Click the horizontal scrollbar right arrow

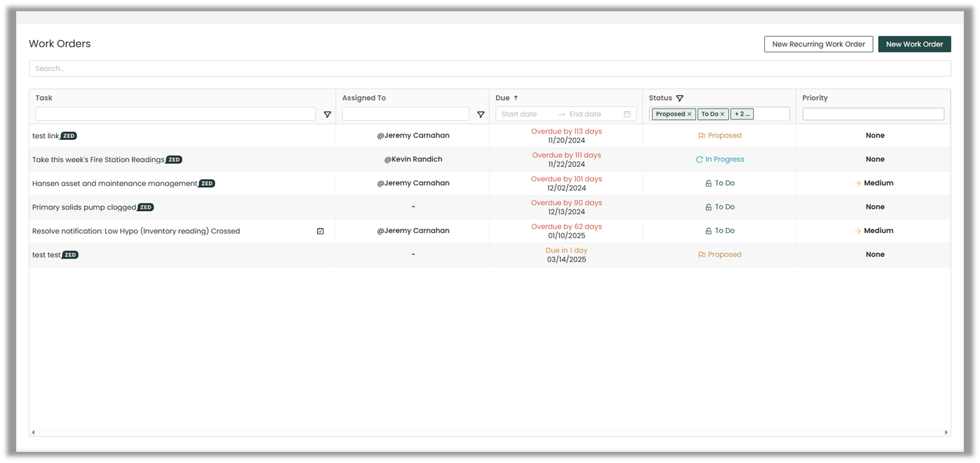946,433
